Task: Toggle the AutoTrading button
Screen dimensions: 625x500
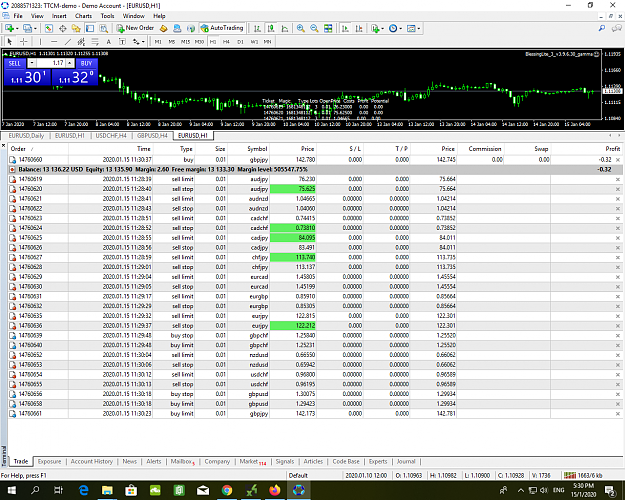Action: [x=222, y=28]
